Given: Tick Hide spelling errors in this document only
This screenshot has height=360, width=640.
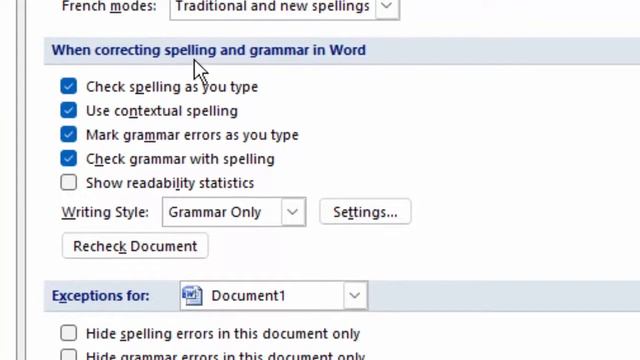Looking at the screenshot, I should 69,333.
